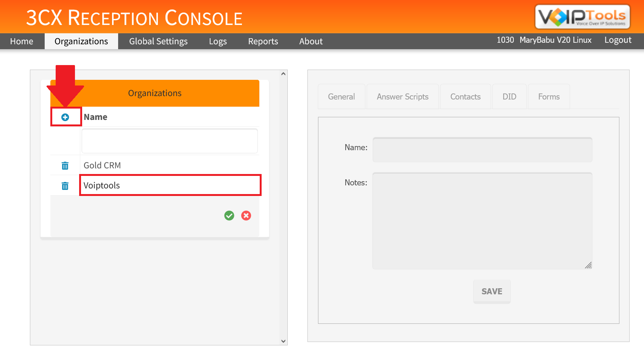Delete the Voiptools organization with trash icon
This screenshot has width=644, height=359.
click(65, 185)
